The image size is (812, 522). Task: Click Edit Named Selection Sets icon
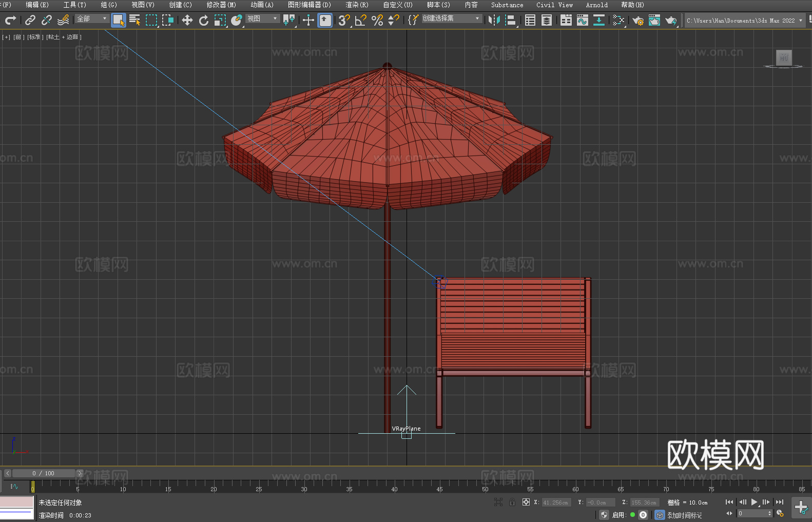(413, 20)
